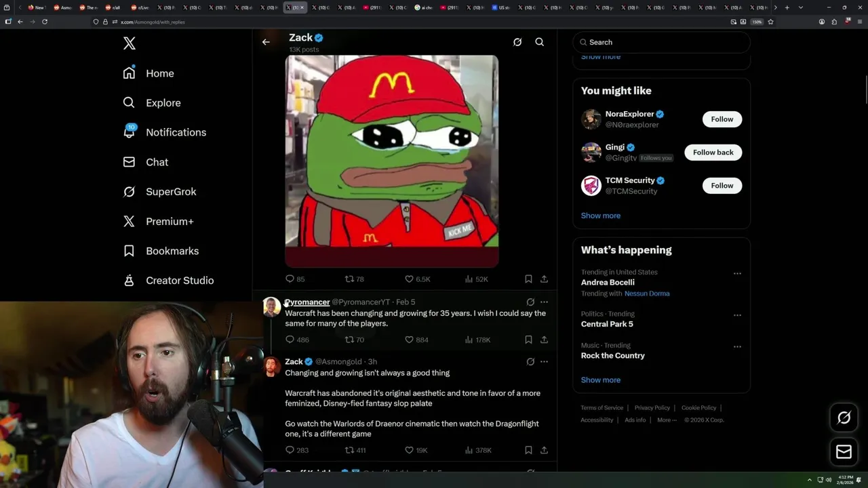
Task: Share the Pepe image post
Action: point(544,279)
